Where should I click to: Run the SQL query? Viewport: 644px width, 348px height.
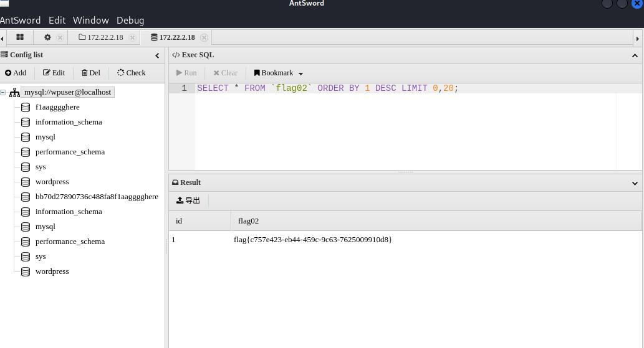pyautogui.click(x=186, y=73)
